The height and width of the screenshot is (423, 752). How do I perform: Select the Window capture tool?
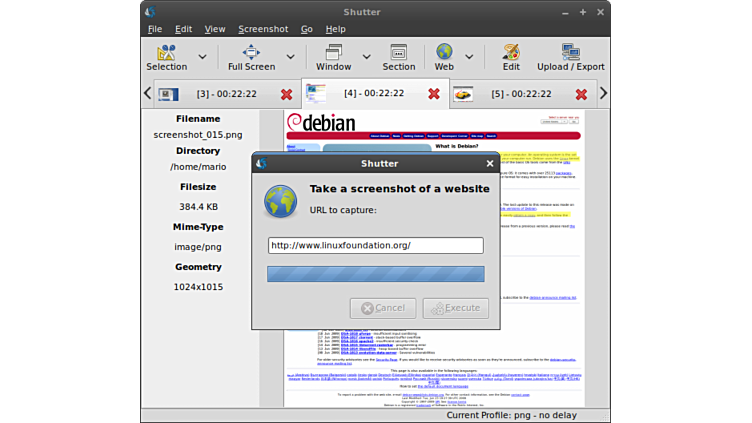[333, 52]
